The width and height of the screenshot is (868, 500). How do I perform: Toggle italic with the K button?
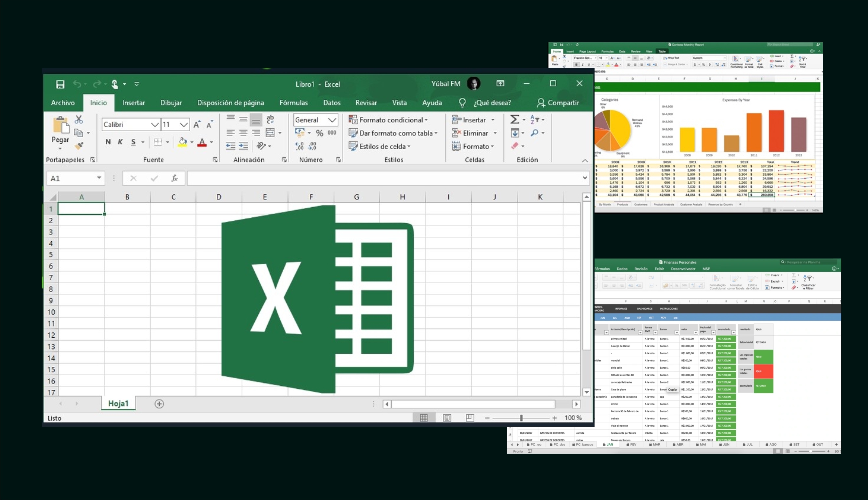pyautogui.click(x=120, y=142)
